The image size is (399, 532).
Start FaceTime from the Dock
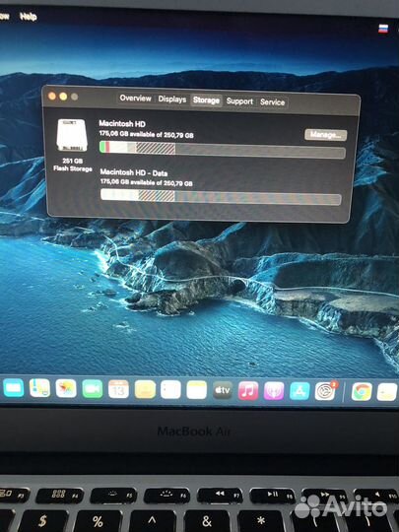[93, 388]
